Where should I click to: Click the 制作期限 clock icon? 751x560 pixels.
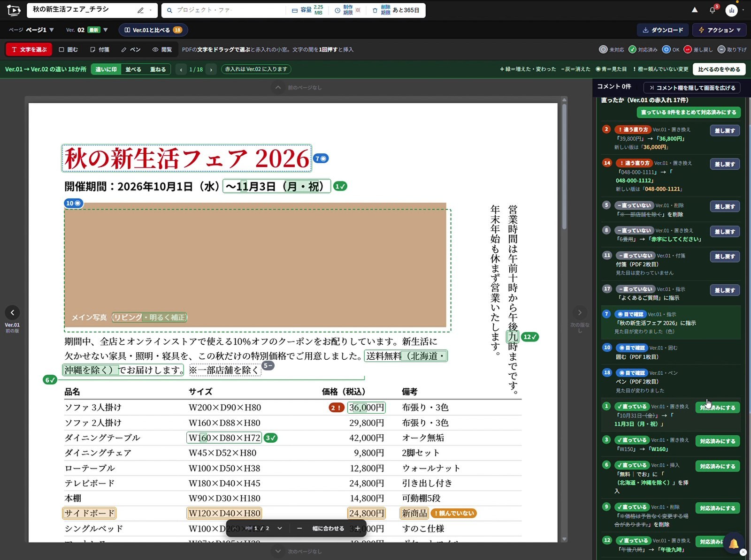click(x=337, y=10)
